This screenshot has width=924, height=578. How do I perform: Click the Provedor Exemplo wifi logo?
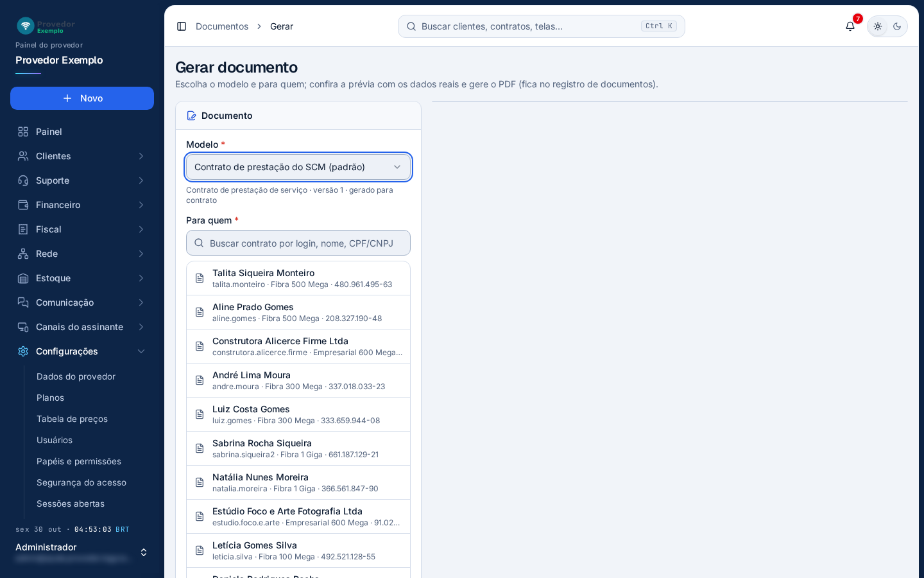tap(26, 26)
